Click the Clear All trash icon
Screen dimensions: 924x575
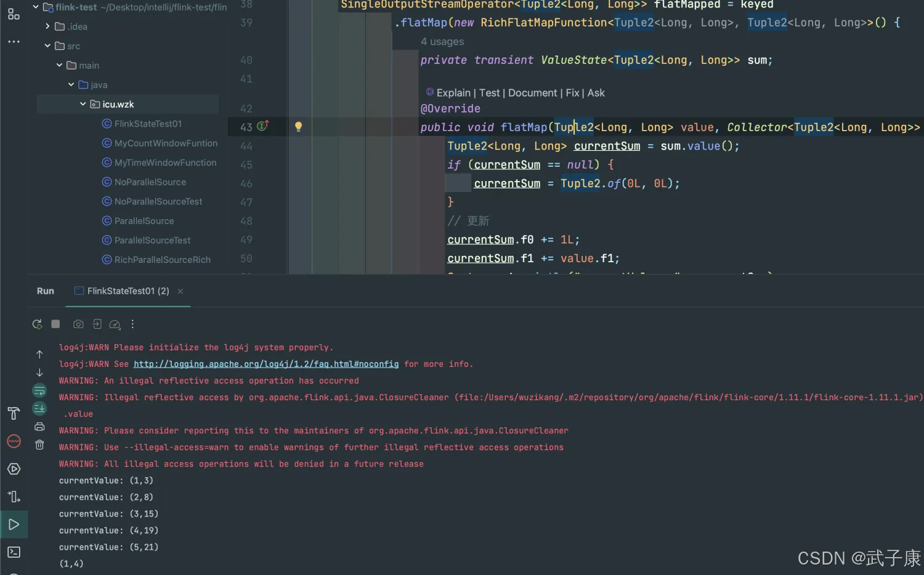39,444
